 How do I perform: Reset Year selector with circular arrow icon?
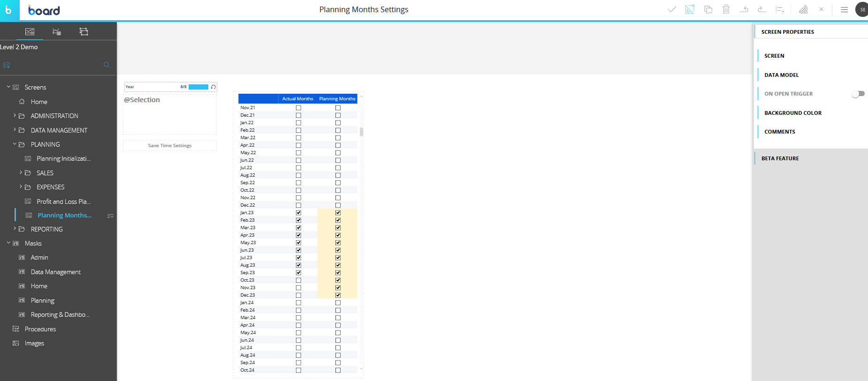tap(213, 87)
